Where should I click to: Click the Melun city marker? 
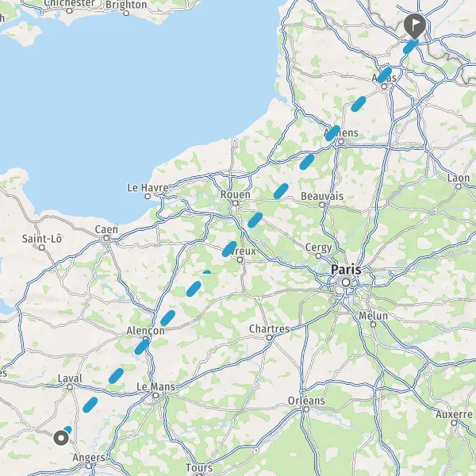click(x=374, y=324)
